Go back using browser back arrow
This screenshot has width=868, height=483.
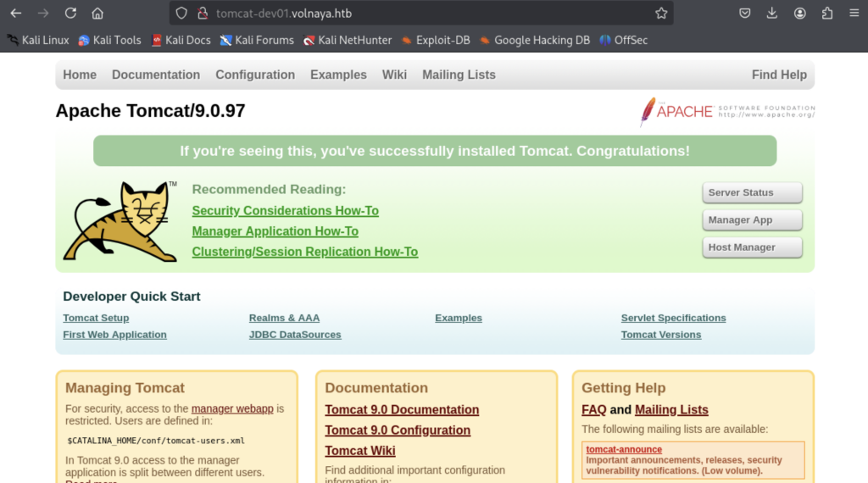(x=15, y=14)
